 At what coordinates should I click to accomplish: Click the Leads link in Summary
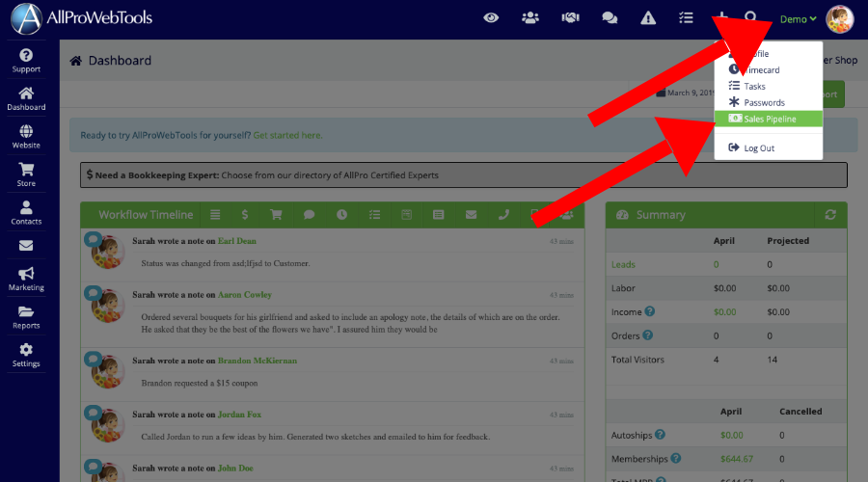tap(623, 264)
